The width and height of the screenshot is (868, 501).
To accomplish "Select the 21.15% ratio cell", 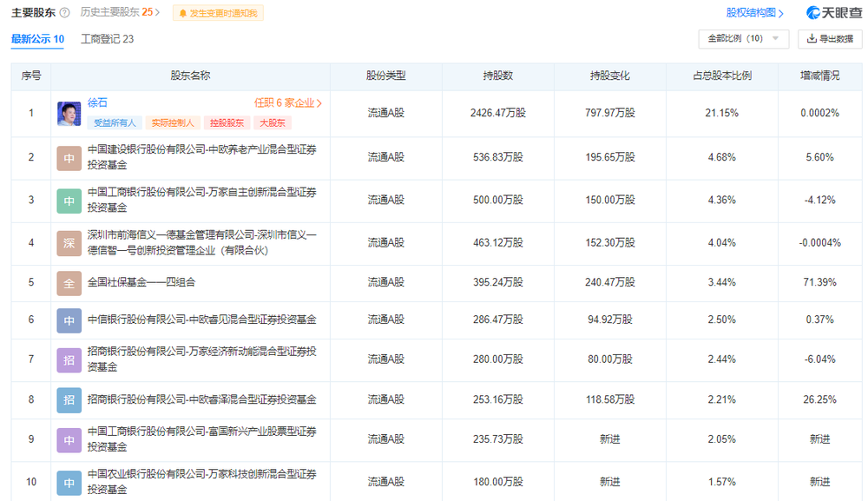I will pyautogui.click(x=722, y=113).
